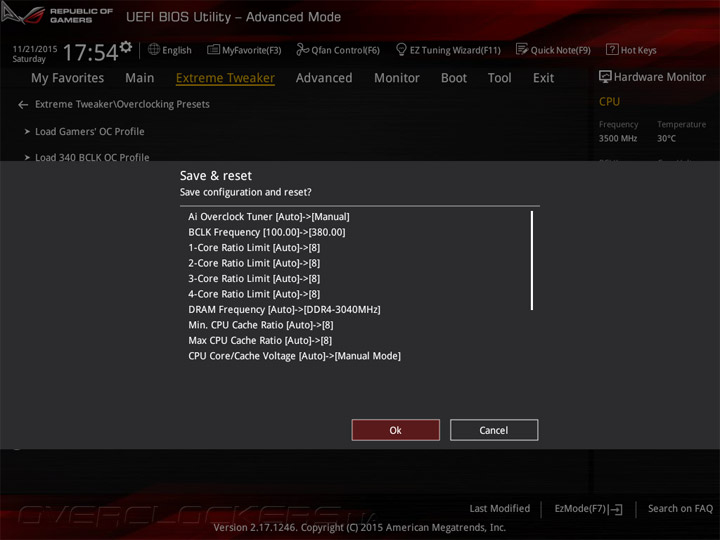Click the change list scrollbar
The height and width of the screenshot is (540, 720).
pyautogui.click(x=532, y=260)
